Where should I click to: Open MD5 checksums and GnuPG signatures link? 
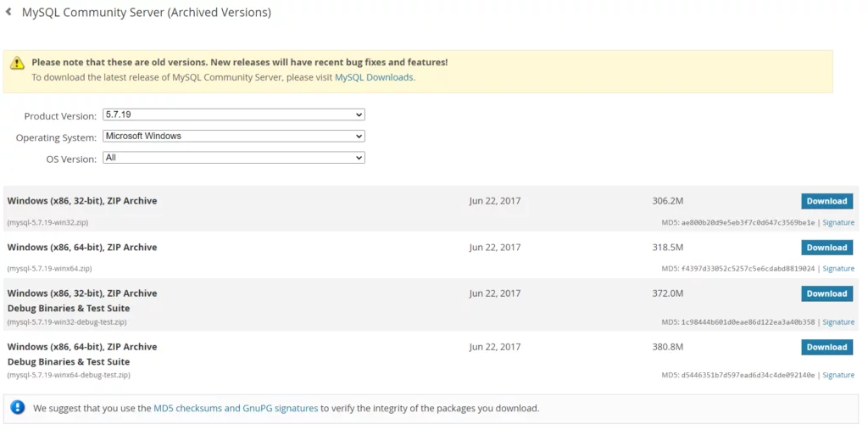pos(236,409)
